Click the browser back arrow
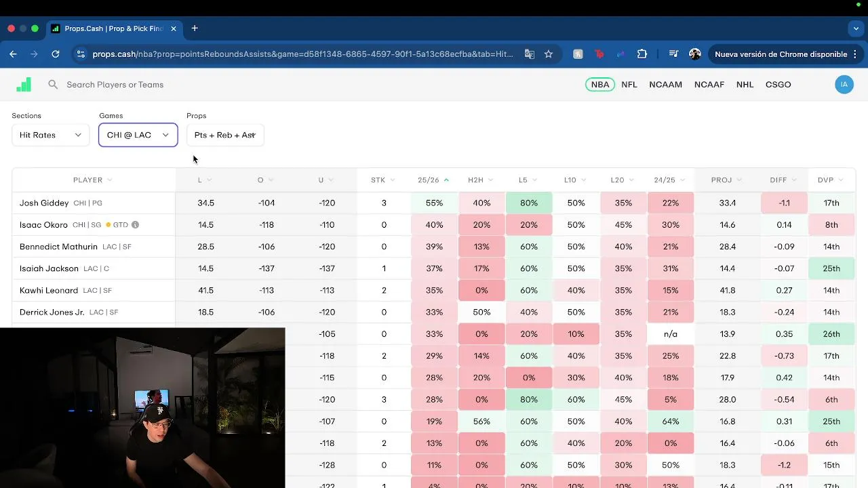 pyautogui.click(x=13, y=54)
